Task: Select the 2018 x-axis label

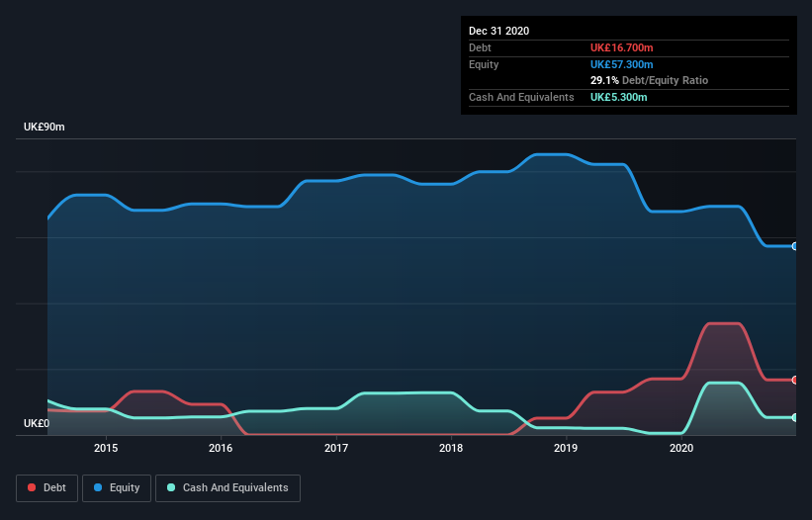Action: pyautogui.click(x=451, y=448)
